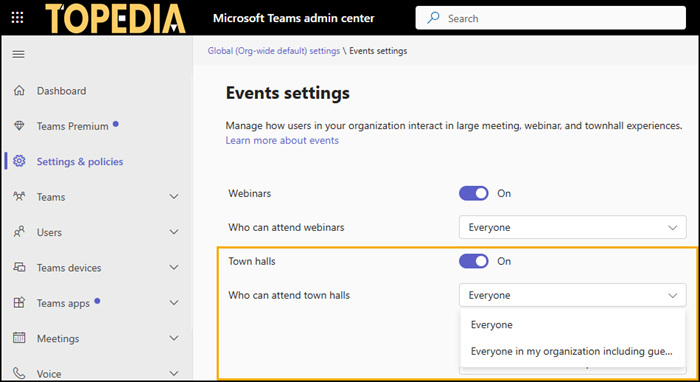Screen dimensions: 700x382
Task: Open the Who can attend webinars dropdown
Action: (573, 227)
